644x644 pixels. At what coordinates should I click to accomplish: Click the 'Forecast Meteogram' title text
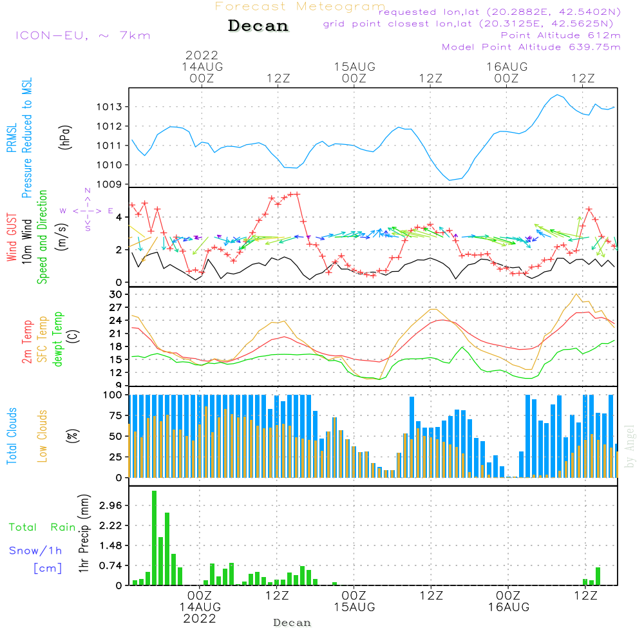pos(300,6)
